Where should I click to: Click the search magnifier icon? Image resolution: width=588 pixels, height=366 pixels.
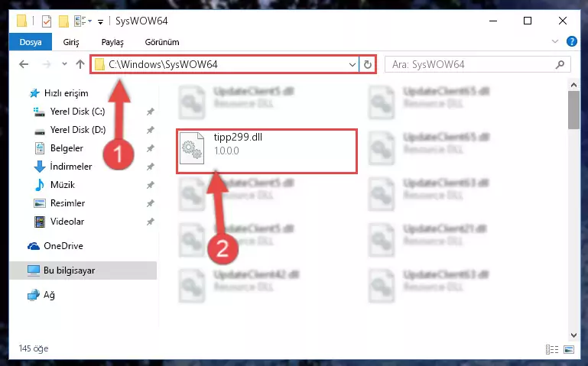click(560, 64)
